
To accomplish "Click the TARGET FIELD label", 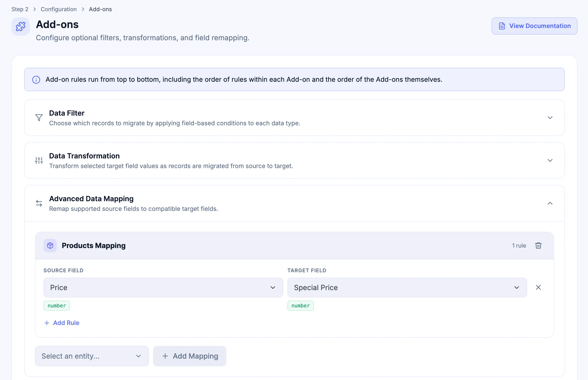I will [307, 270].
